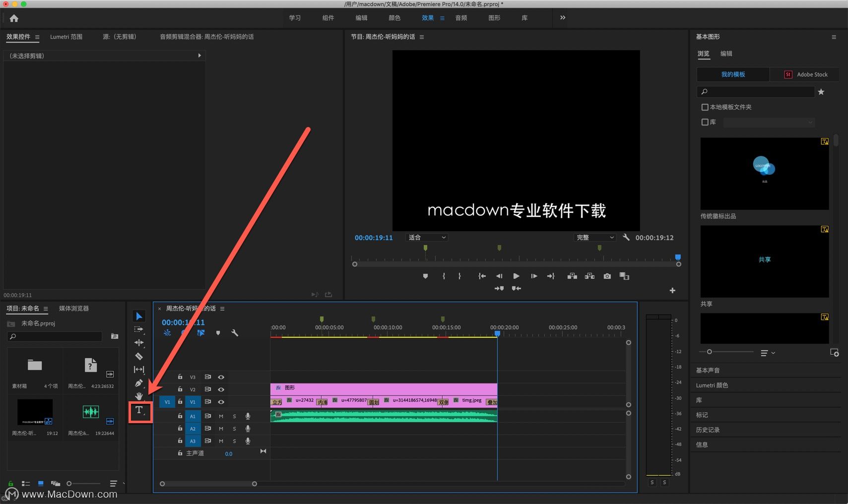This screenshot has height=504, width=848.
Task: Mute track A1 with M button
Action: (x=221, y=416)
